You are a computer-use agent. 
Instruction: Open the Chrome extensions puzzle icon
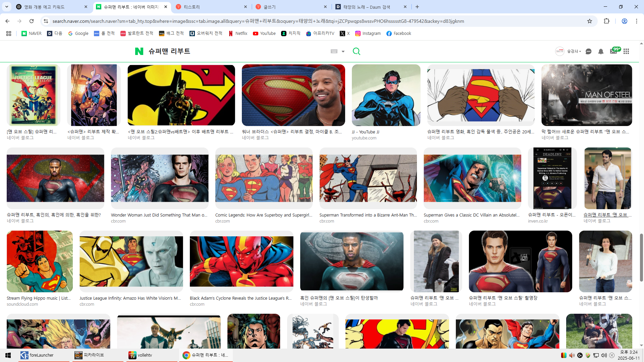(x=606, y=21)
